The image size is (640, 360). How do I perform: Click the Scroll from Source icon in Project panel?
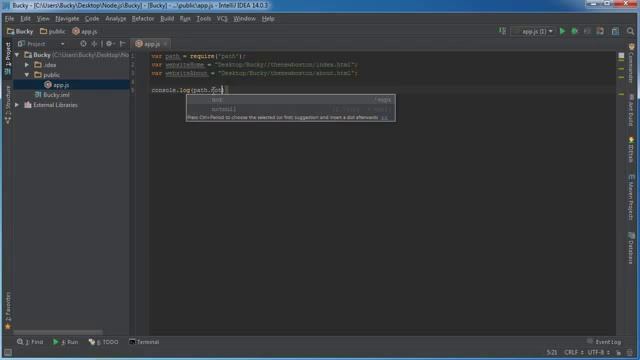point(83,44)
